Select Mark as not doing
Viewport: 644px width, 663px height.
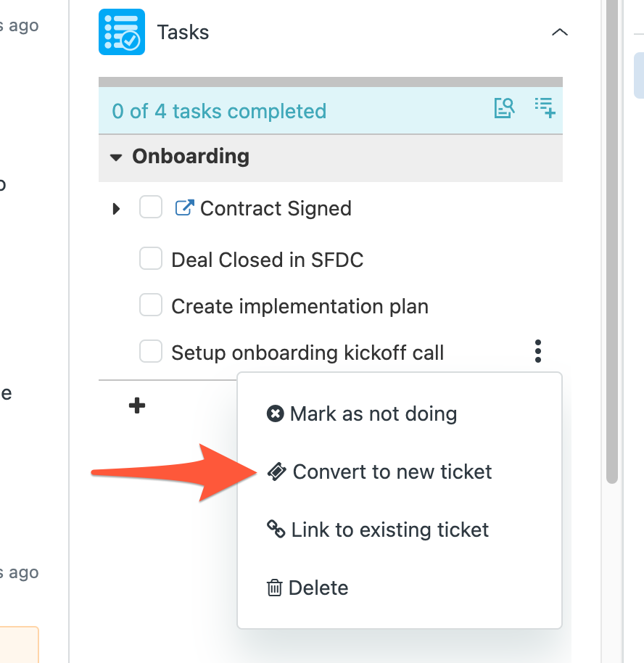click(362, 413)
